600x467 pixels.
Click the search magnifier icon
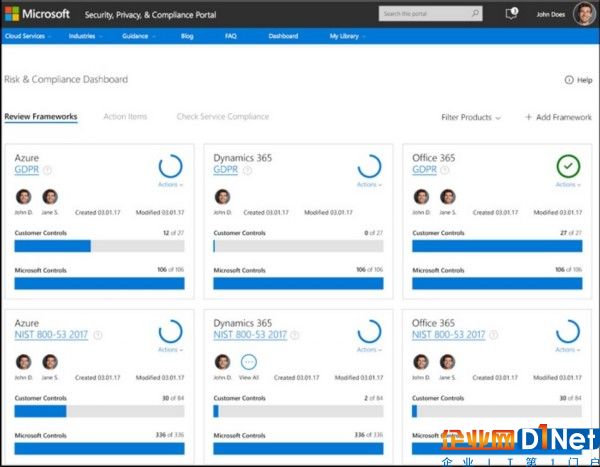[475, 14]
